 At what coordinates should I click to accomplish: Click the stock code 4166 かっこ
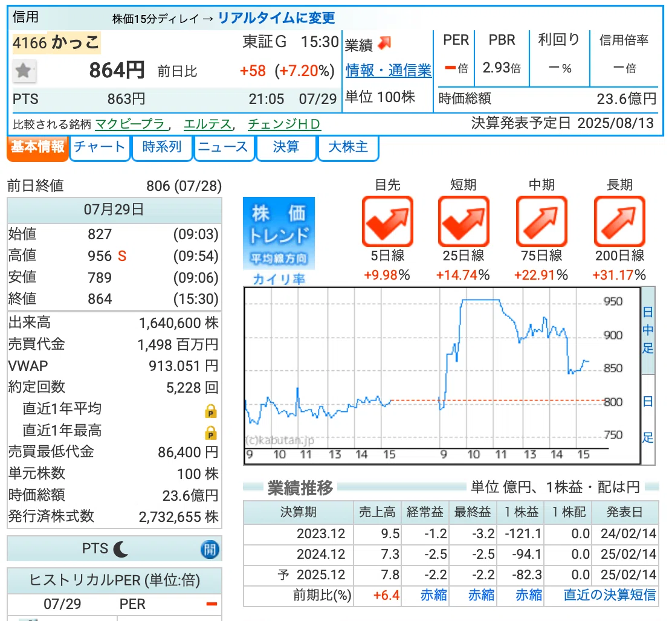pos(56,43)
